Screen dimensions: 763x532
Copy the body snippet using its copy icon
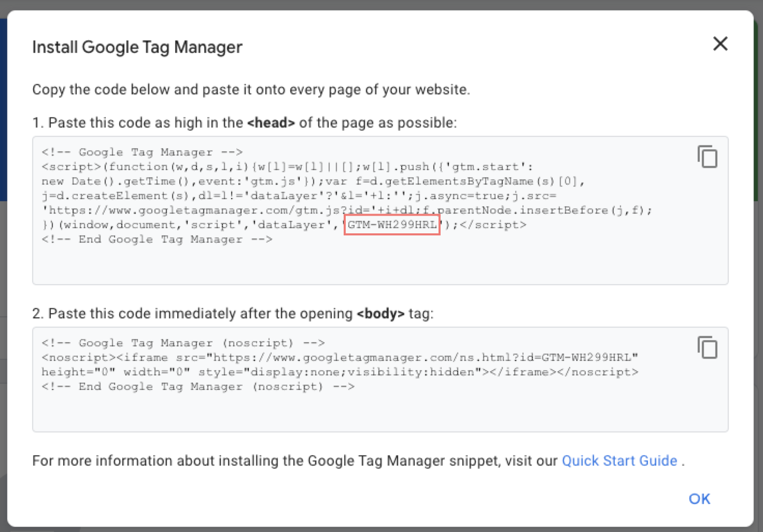tap(708, 347)
